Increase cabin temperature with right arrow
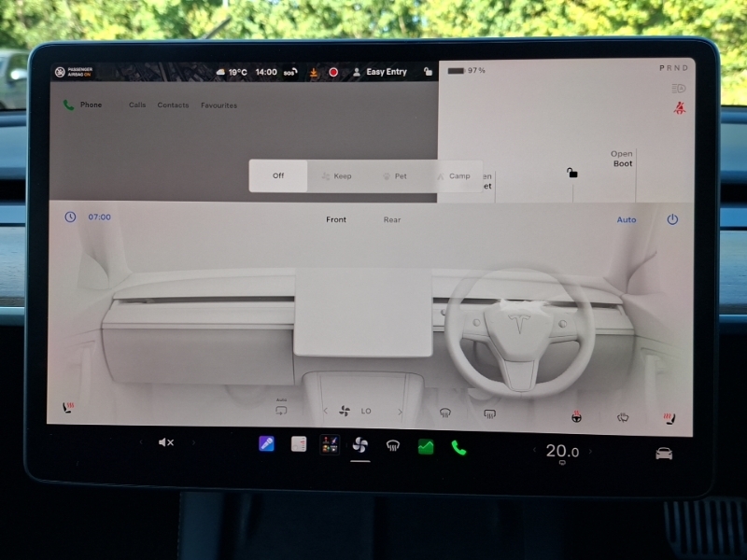The width and height of the screenshot is (747, 560). click(591, 451)
